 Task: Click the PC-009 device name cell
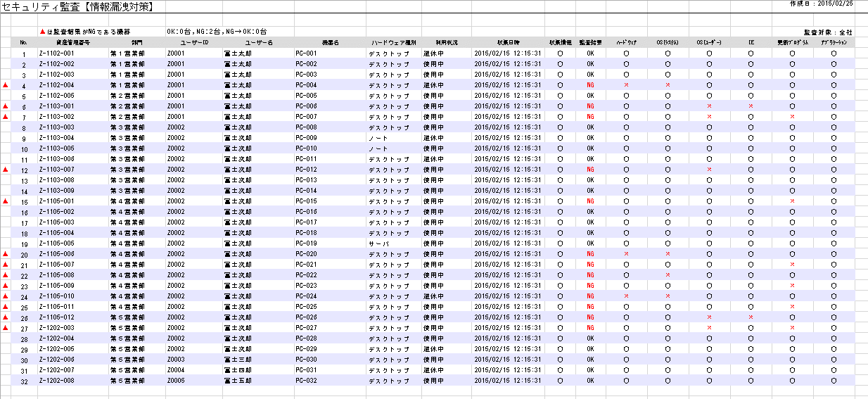tap(307, 138)
